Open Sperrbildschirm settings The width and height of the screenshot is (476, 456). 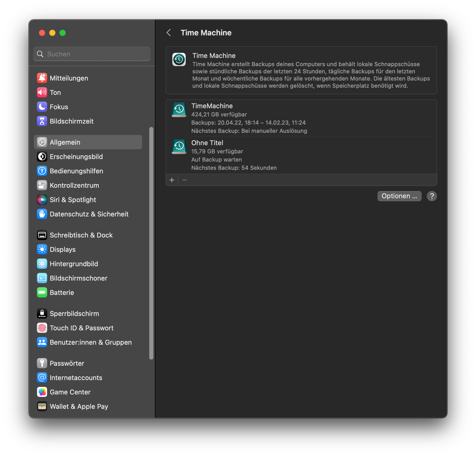point(88,314)
